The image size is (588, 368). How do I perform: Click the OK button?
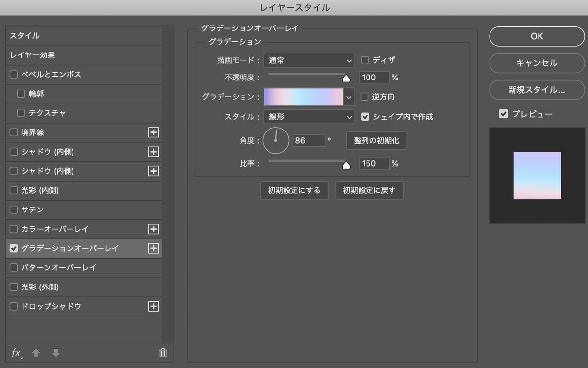537,36
